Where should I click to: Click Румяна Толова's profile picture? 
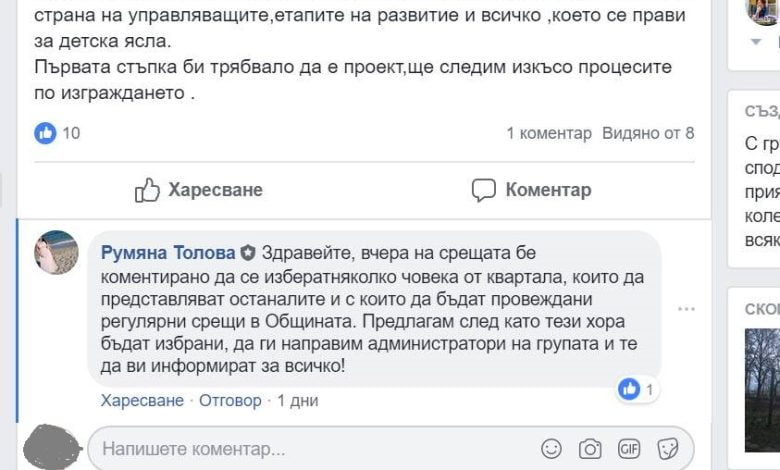[x=56, y=252]
